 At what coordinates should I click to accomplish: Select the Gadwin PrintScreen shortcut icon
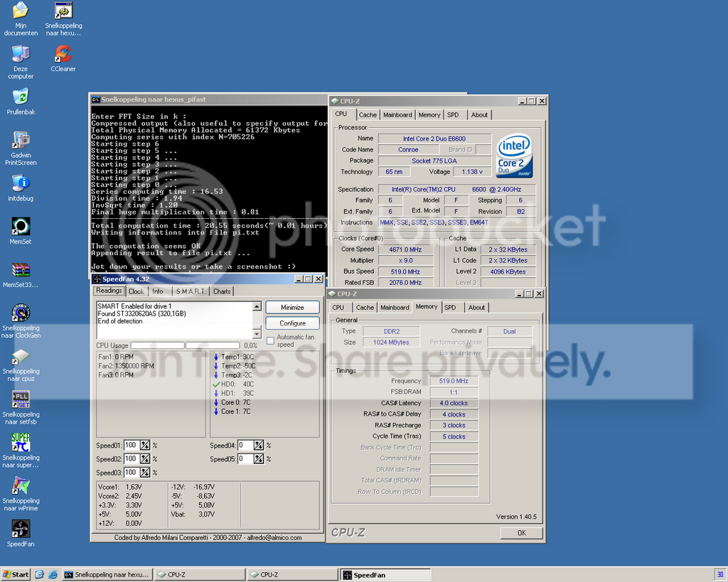click(x=21, y=148)
